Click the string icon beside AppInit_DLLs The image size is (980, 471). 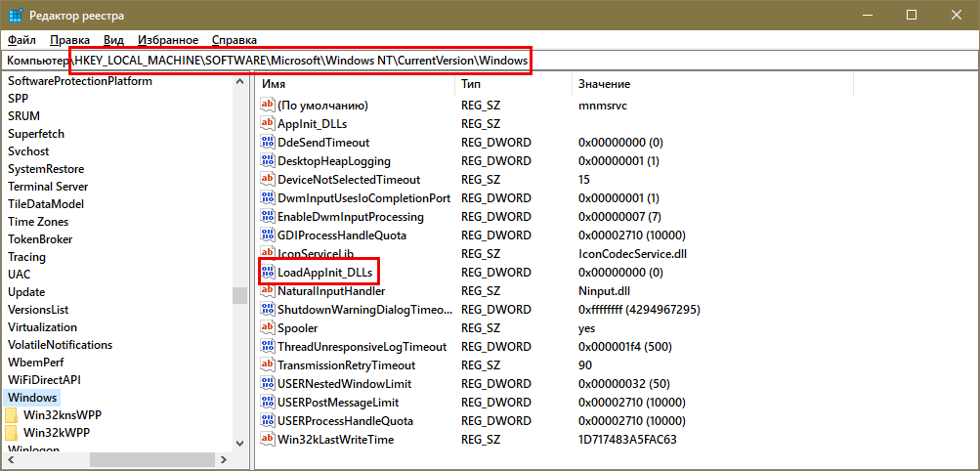(268, 124)
